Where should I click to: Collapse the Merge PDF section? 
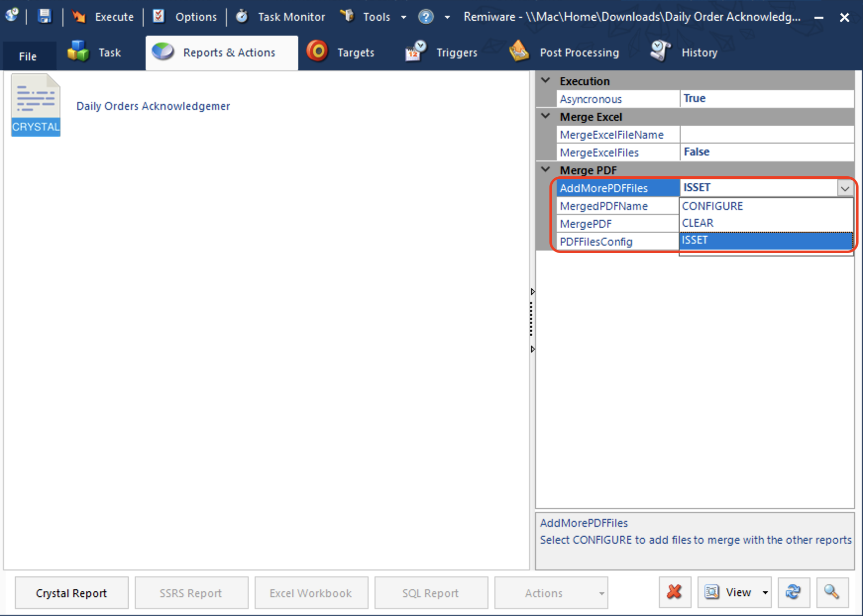(x=546, y=170)
